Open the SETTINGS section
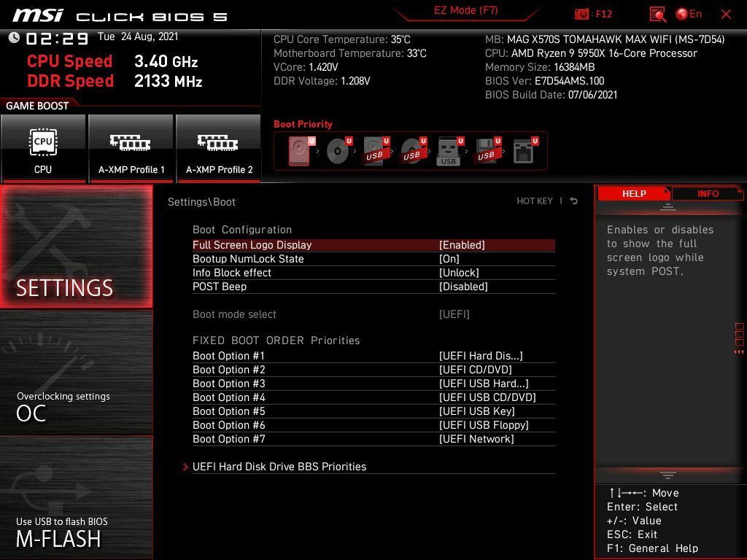This screenshot has height=560, width=747. click(x=76, y=246)
